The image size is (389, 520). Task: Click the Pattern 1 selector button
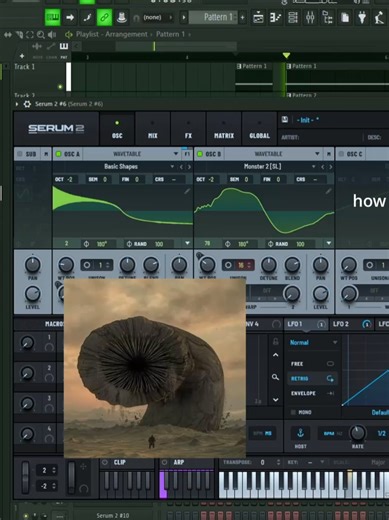click(214, 17)
